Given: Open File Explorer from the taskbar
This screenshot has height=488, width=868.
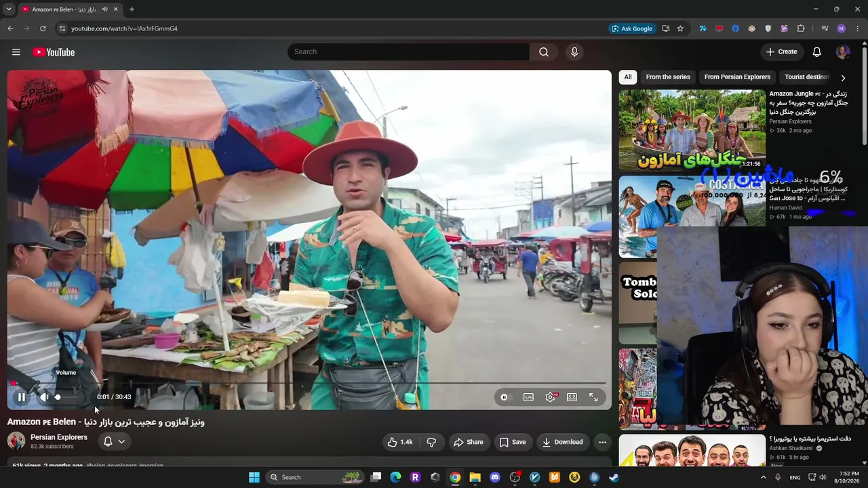Looking at the screenshot, I should click(475, 477).
